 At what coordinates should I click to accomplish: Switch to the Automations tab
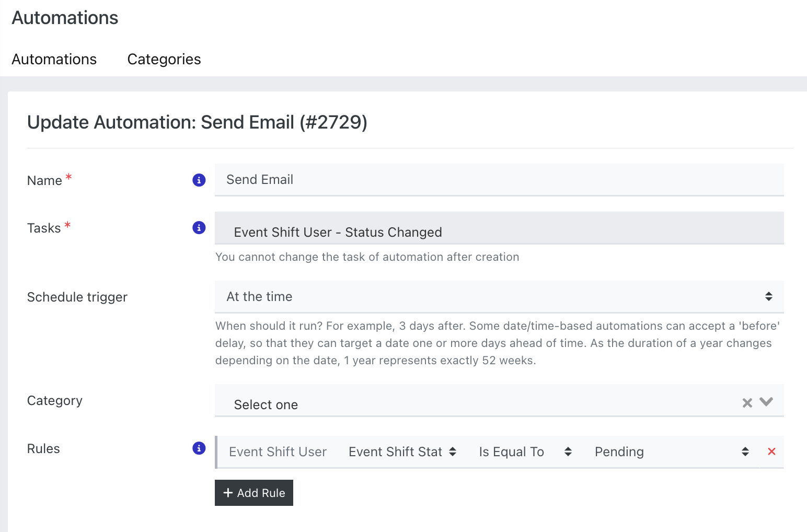(x=54, y=60)
